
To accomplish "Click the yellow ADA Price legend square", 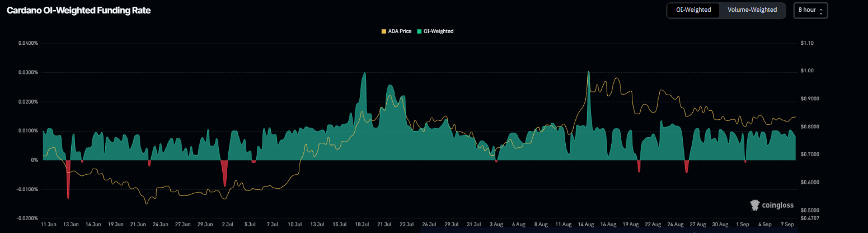I will point(383,31).
